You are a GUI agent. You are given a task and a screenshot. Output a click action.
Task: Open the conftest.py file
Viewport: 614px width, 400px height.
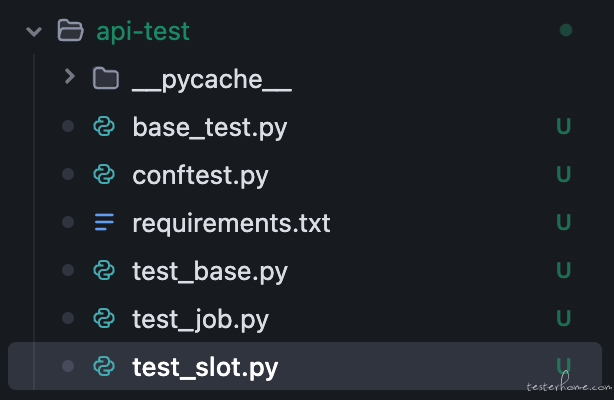[200, 176]
